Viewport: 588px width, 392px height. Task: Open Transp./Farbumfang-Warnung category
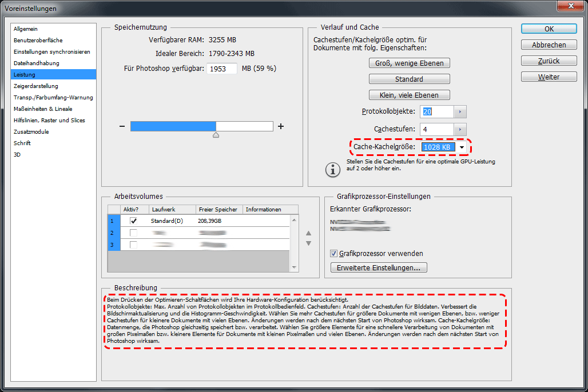tap(54, 98)
